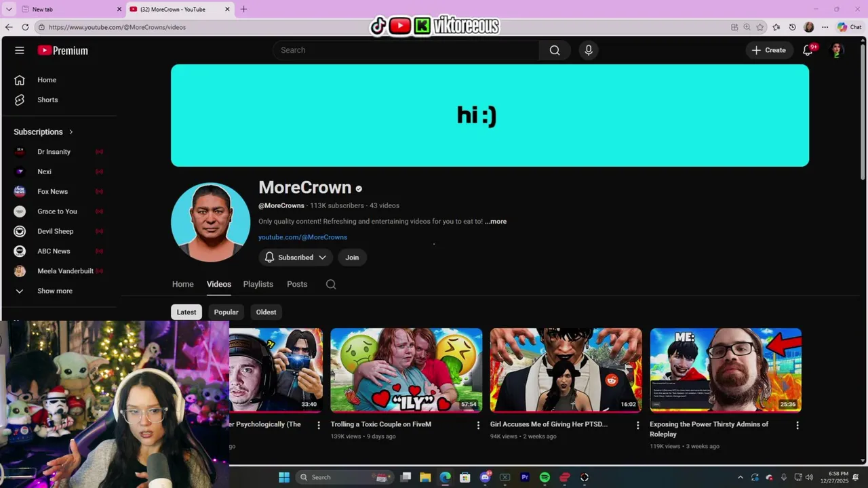Open the notifications bell

click(808, 50)
